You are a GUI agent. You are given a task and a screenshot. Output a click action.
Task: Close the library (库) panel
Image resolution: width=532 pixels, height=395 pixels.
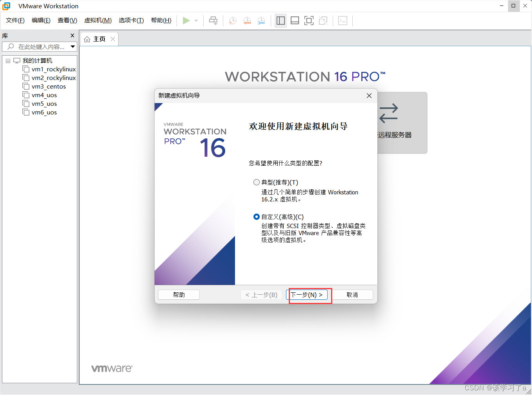tap(72, 36)
